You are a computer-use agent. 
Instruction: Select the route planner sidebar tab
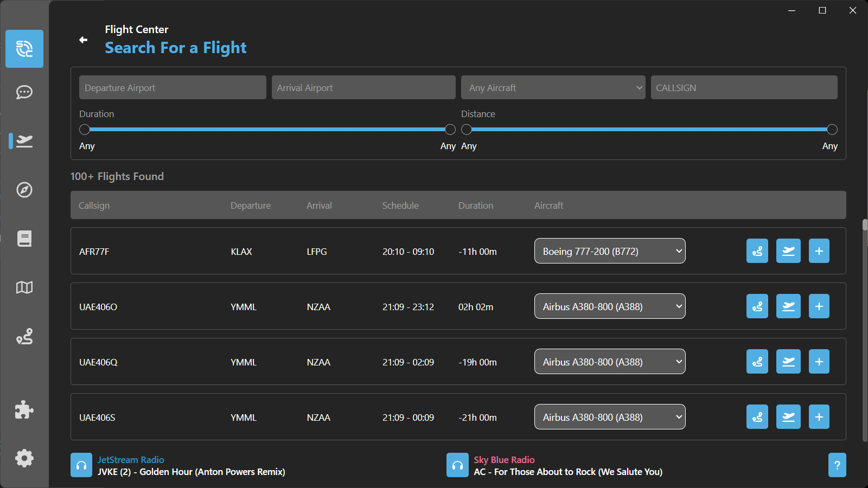[24, 337]
